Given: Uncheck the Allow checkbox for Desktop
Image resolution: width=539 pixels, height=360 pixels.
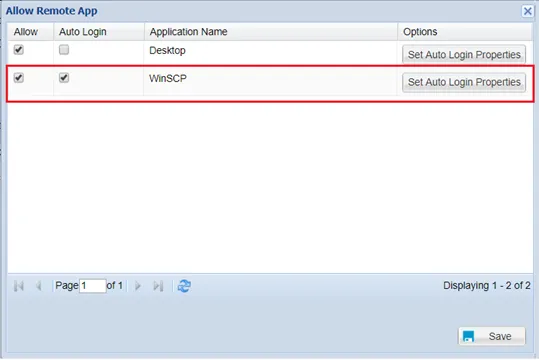Looking at the screenshot, I should 19,50.
